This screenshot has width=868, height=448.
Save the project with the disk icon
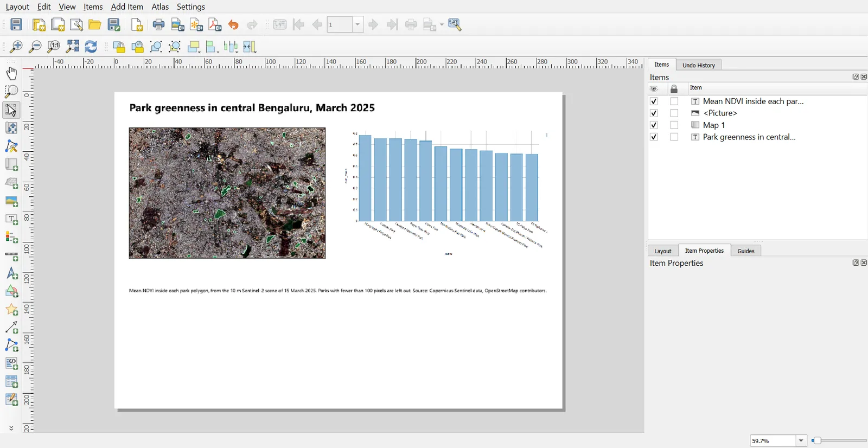tap(16, 25)
